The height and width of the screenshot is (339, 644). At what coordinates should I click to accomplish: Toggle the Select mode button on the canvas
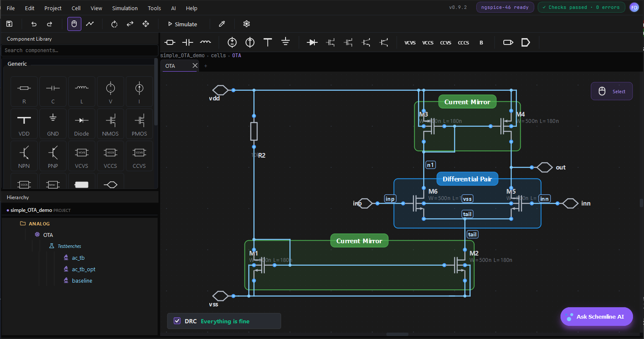point(611,91)
